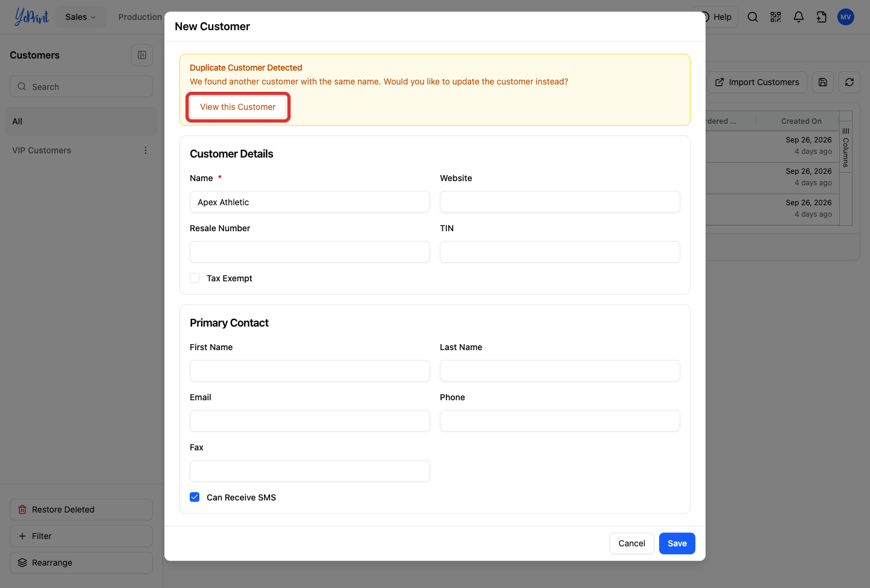Open the YoPrint logo home link

(x=31, y=17)
